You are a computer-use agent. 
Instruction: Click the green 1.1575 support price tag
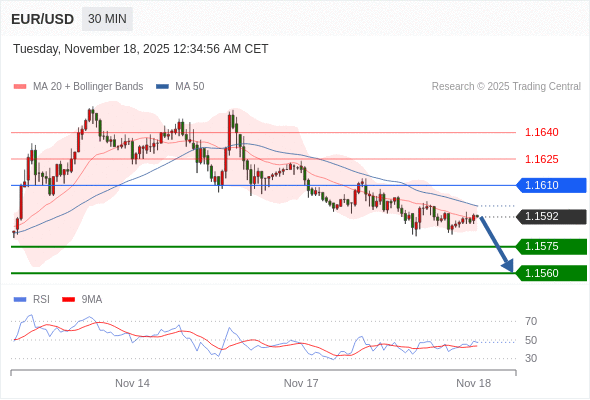point(552,246)
